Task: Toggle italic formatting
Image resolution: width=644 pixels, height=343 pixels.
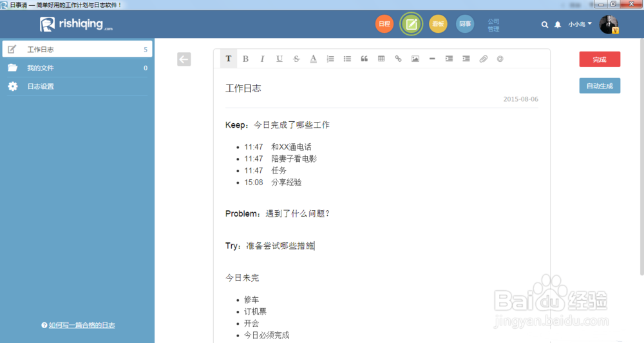Action: [x=263, y=59]
